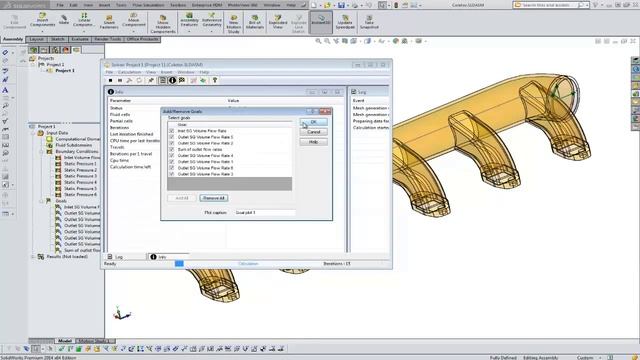
Task: Click the Linear Component Pattern icon
Action: (x=84, y=20)
